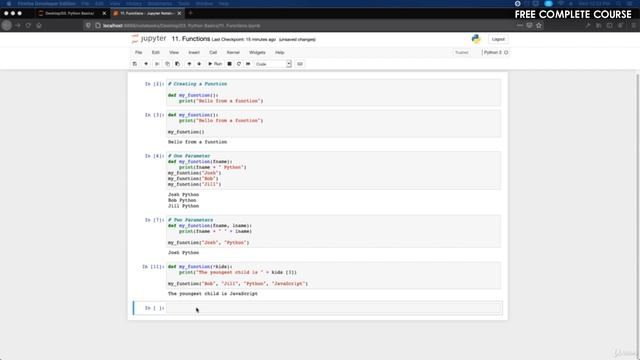Viewport: 640px width, 360px height.
Task: Click the output line 'Jill Python'
Action: (x=183, y=206)
